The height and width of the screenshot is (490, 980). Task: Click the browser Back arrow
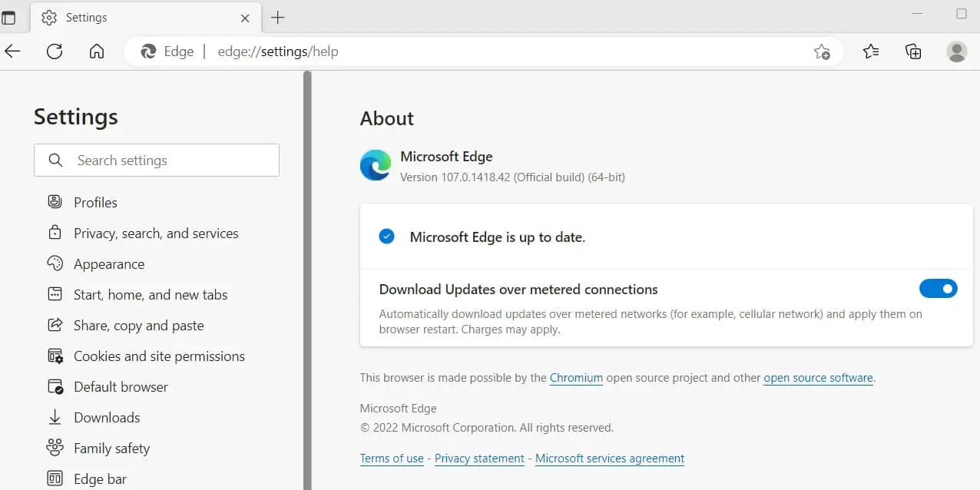click(12, 51)
